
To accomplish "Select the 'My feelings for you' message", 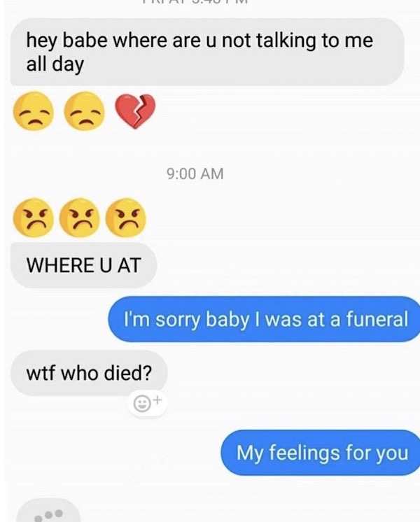I will (x=321, y=453).
